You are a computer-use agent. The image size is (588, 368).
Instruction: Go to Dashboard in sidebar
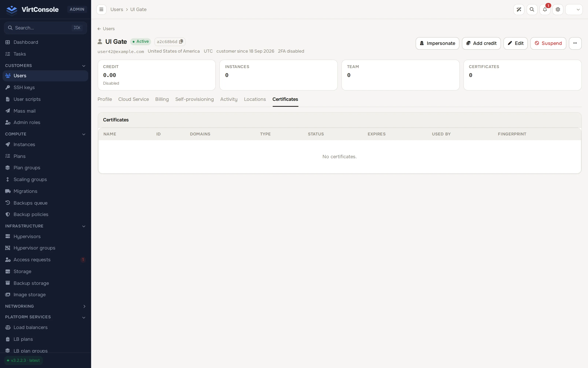click(x=45, y=42)
